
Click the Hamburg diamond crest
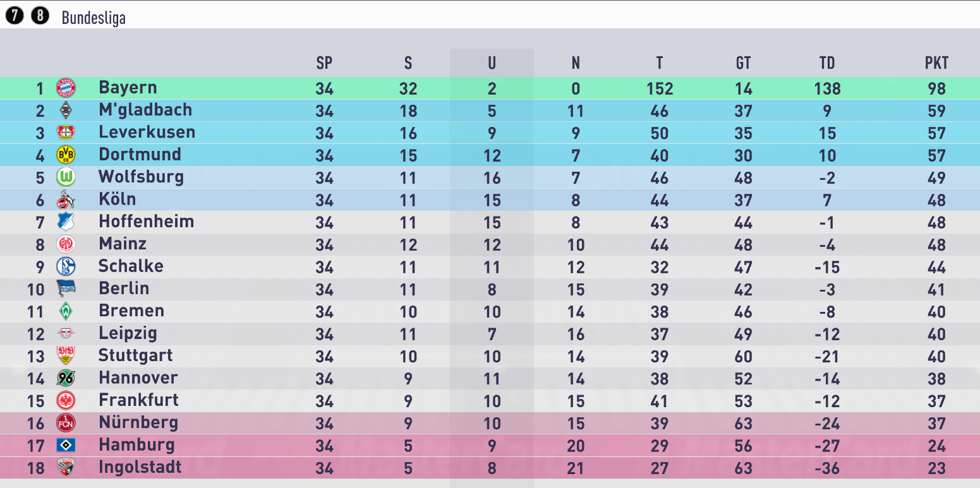tap(66, 445)
